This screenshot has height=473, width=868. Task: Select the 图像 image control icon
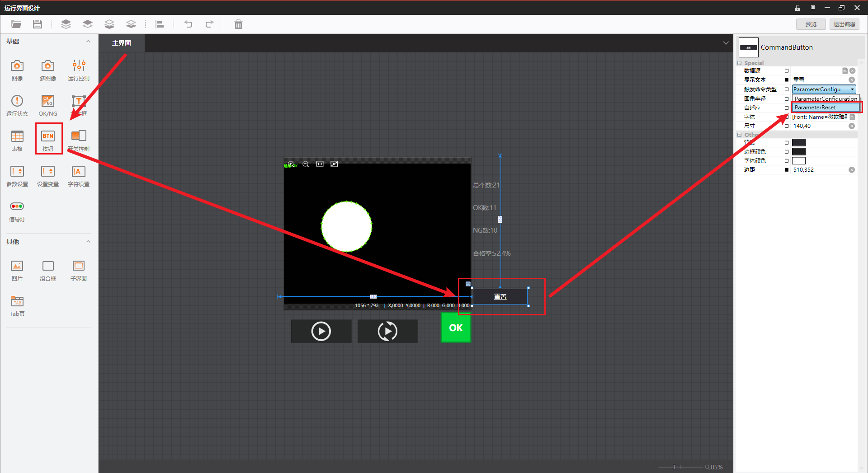click(17, 66)
